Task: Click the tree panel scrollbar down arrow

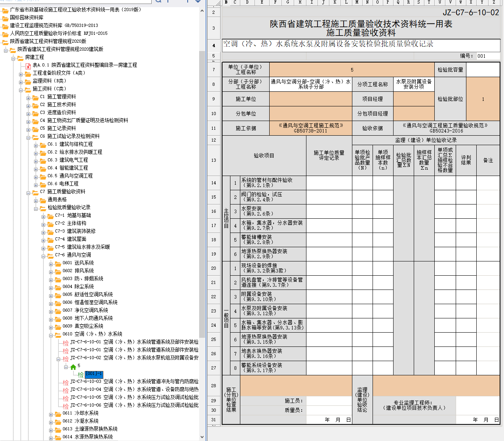Action: point(202,437)
